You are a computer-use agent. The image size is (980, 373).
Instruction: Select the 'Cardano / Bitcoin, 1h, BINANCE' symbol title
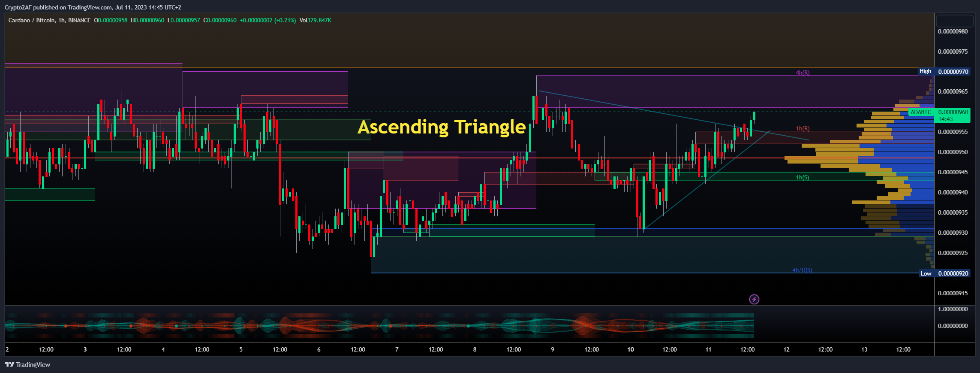click(x=49, y=20)
